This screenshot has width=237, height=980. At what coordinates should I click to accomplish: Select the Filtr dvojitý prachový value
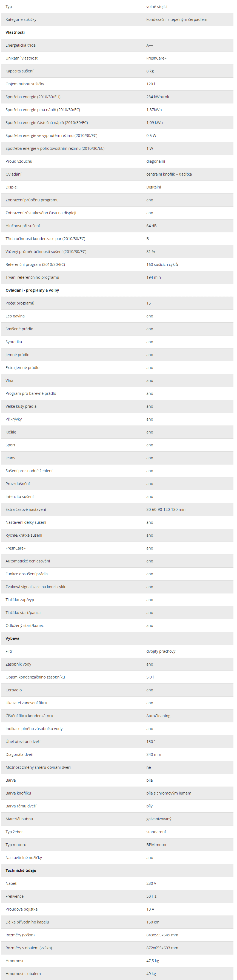click(161, 651)
